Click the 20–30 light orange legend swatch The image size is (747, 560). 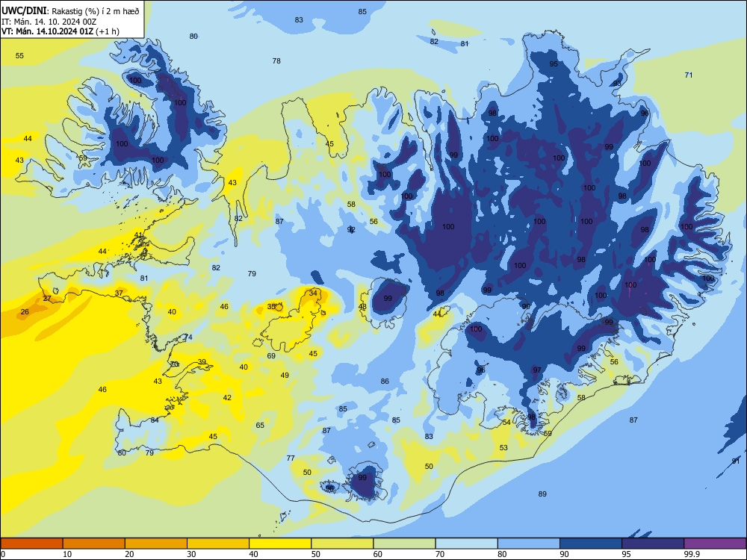(156, 544)
